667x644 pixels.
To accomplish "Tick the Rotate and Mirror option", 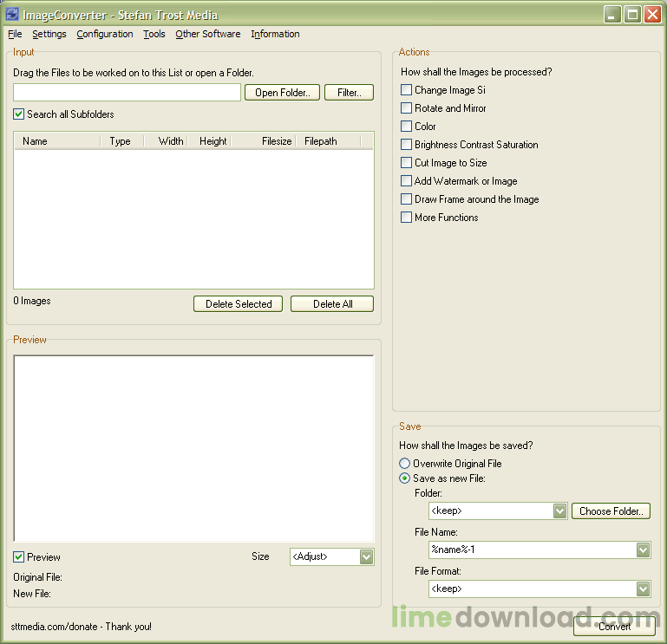I will (x=407, y=108).
